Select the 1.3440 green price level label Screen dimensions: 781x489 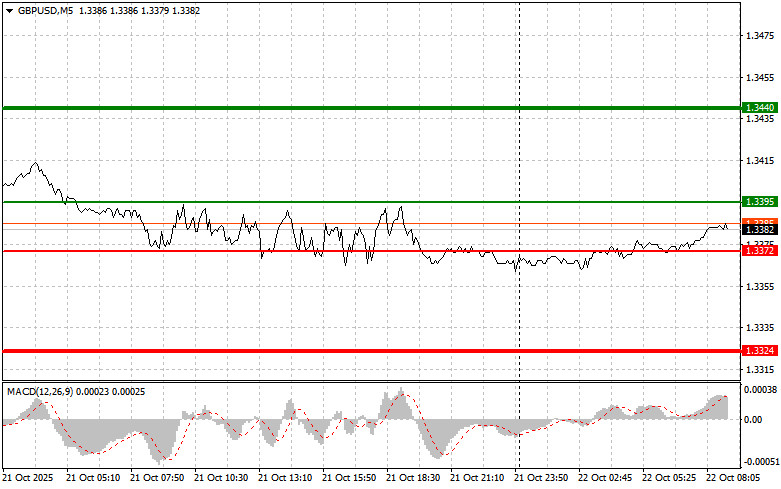pyautogui.click(x=760, y=108)
